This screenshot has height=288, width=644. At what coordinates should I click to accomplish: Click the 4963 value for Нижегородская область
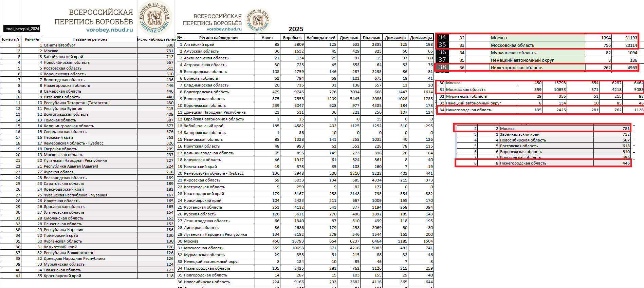625,68
